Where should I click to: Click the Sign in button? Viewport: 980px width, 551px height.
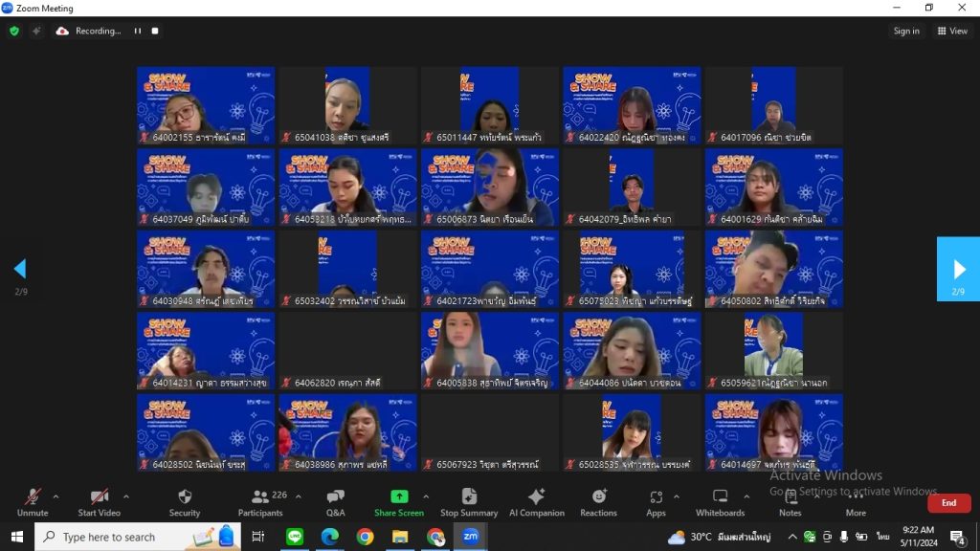906,31
